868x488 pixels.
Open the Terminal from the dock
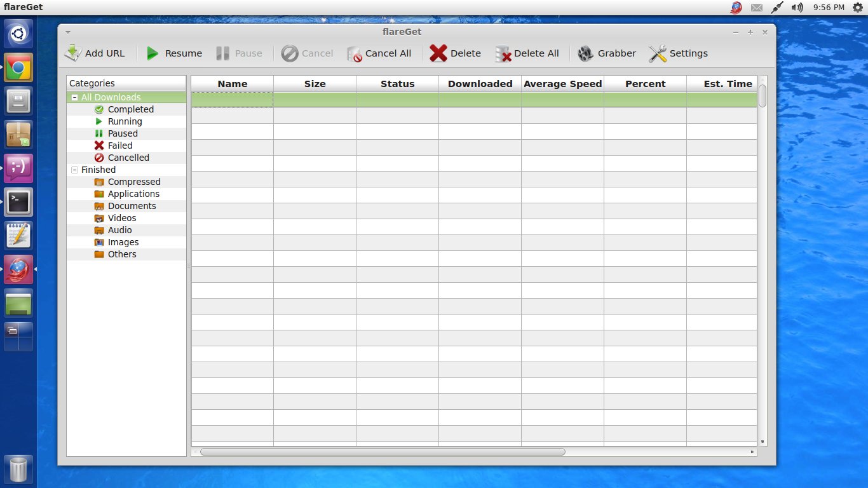pyautogui.click(x=19, y=202)
